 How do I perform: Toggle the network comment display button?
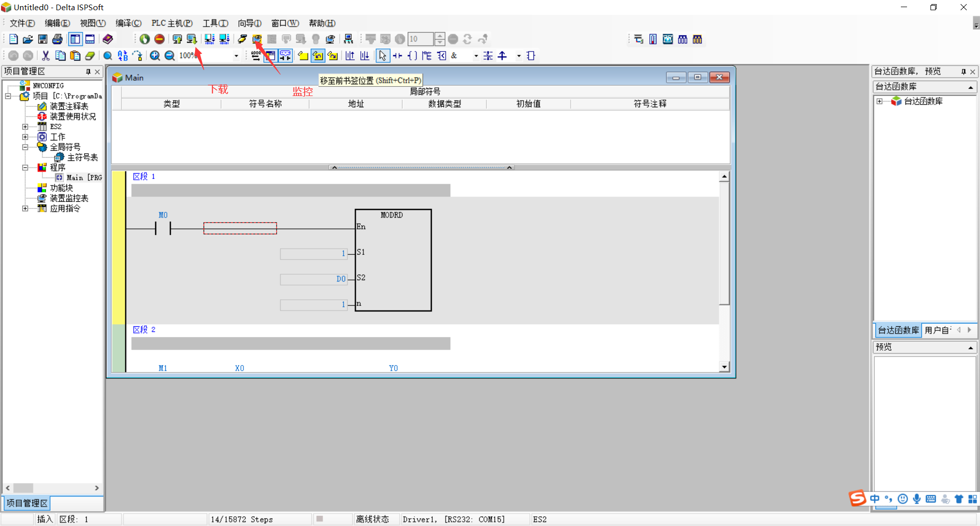(285, 56)
